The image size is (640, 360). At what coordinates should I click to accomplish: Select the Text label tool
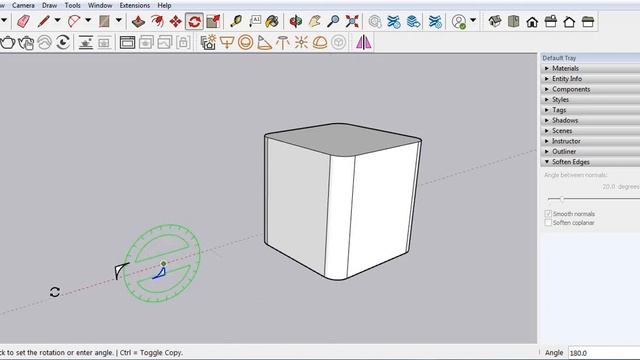[255, 21]
